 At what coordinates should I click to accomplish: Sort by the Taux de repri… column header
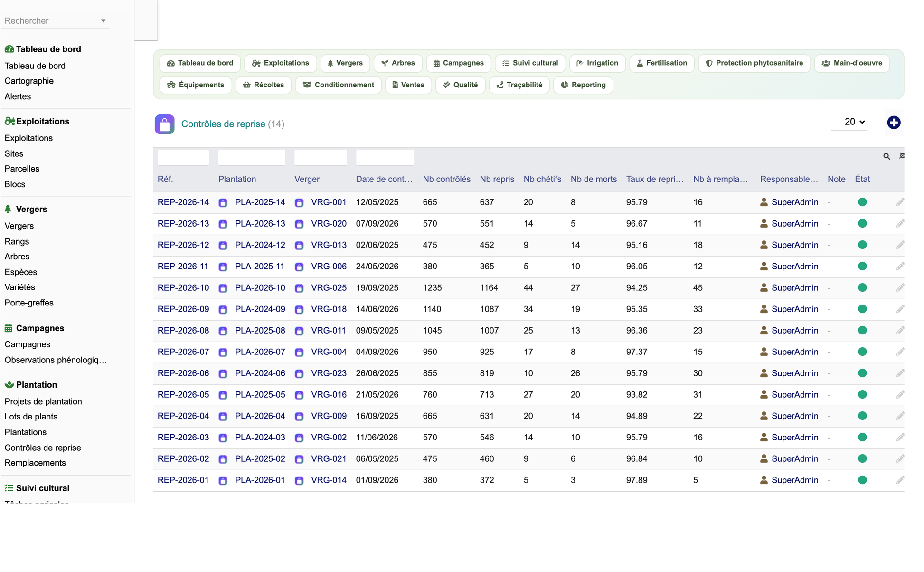(655, 179)
